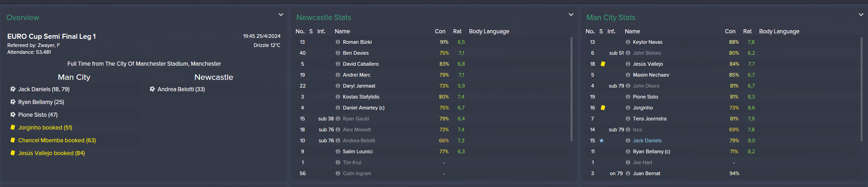The height and width of the screenshot is (187, 868).
Task: Click goal icon next to Andrea Belotti (33)
Action: tap(152, 89)
